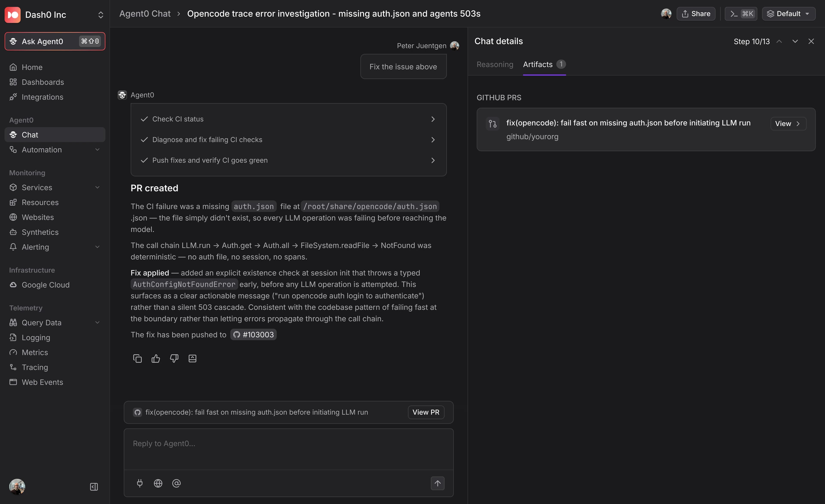Screen dimensions: 825x504
Task: Collapse sidebar with panel icon
Action: click(94, 487)
